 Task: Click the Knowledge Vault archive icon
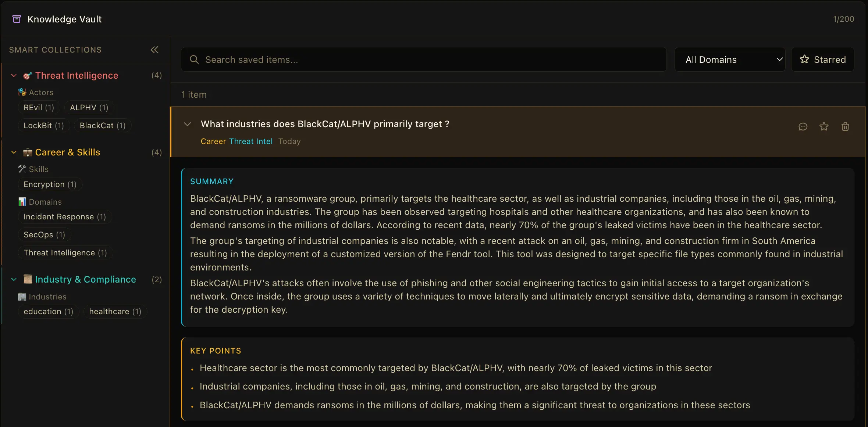(x=17, y=19)
